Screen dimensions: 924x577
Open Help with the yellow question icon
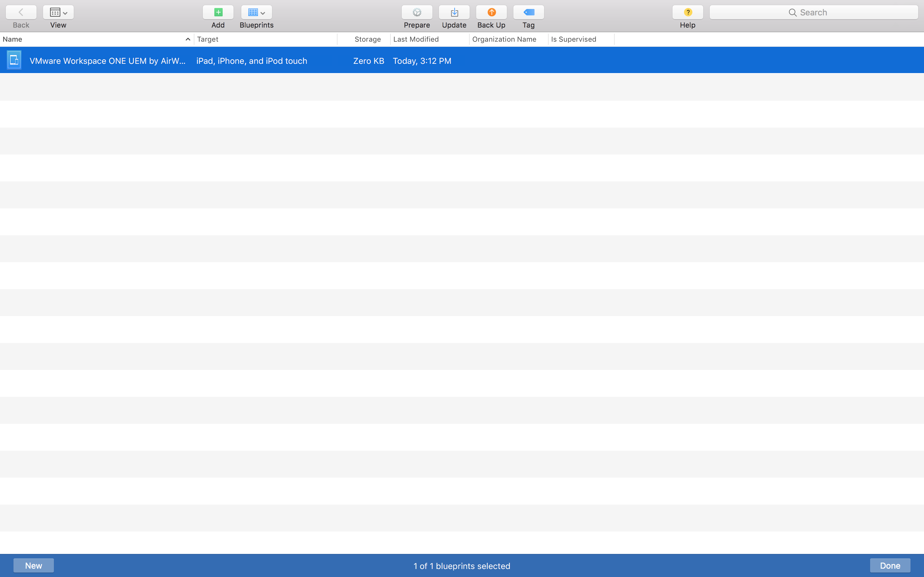pyautogui.click(x=687, y=12)
